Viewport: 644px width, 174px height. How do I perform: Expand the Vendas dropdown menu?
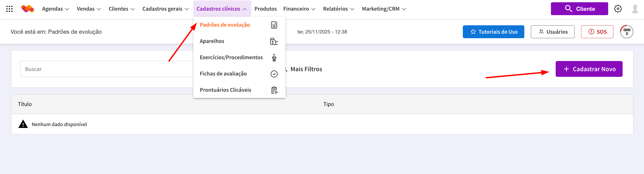tap(89, 9)
